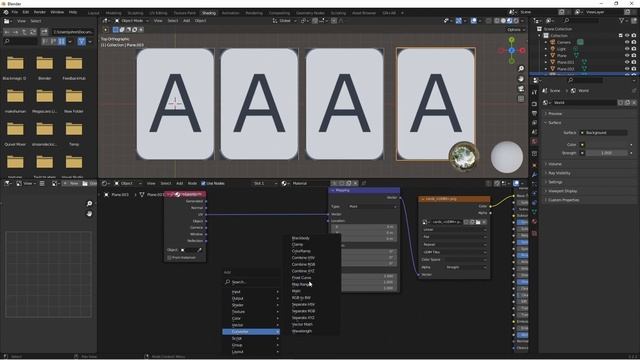Click the World Color swatch field

coord(606,144)
